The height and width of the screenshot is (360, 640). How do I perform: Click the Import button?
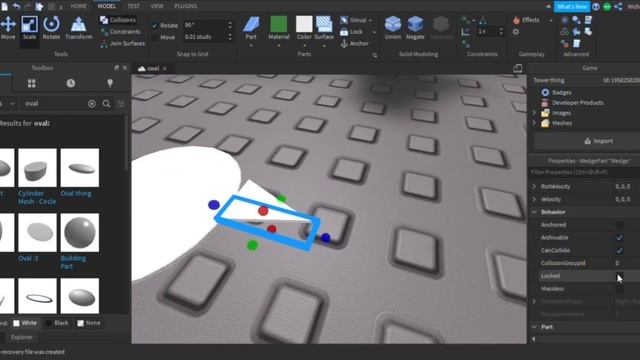click(598, 141)
